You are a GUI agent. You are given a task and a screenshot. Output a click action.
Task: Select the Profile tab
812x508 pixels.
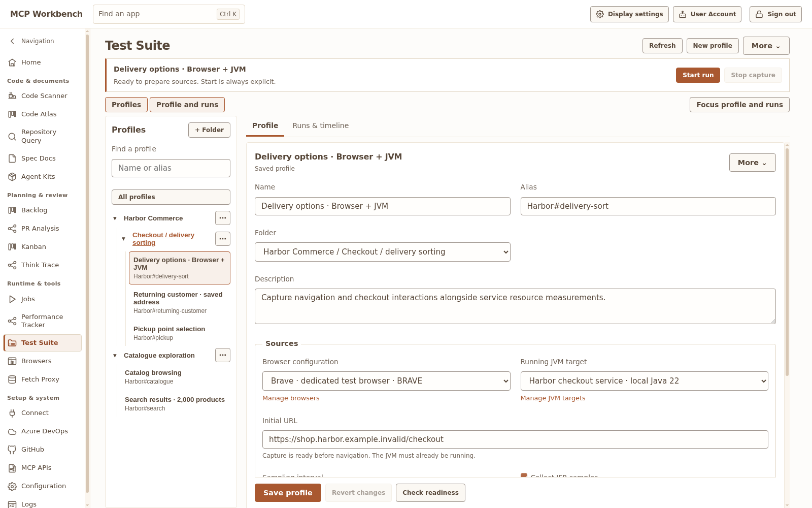point(265,125)
